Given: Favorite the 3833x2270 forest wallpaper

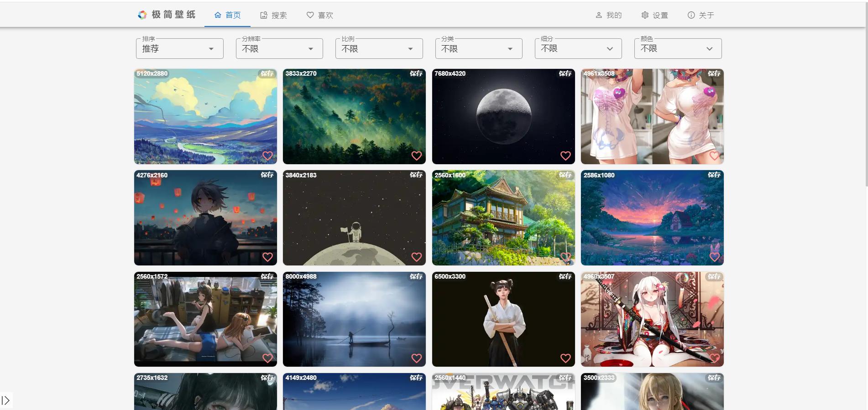Looking at the screenshot, I should pyautogui.click(x=416, y=156).
